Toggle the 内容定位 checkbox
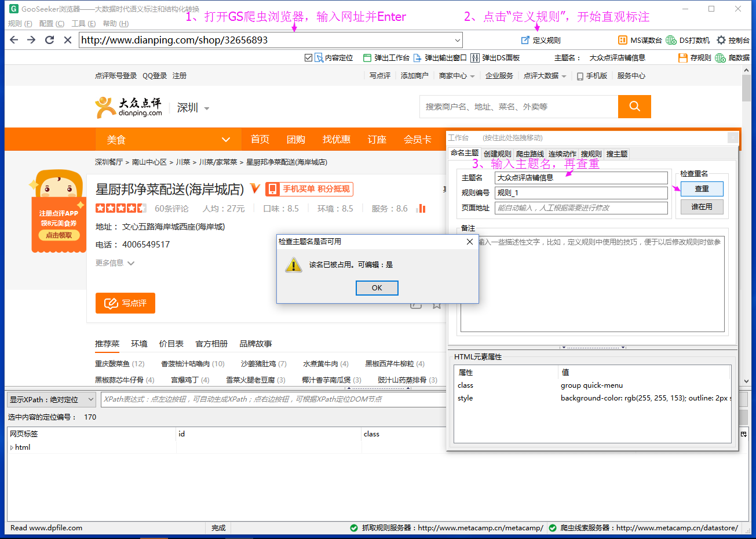The image size is (756, 539). click(x=310, y=57)
